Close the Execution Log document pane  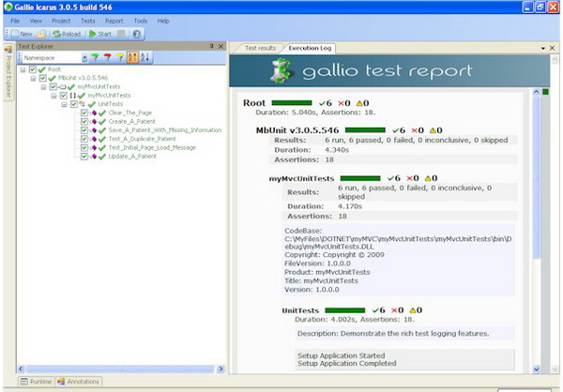pos(553,48)
